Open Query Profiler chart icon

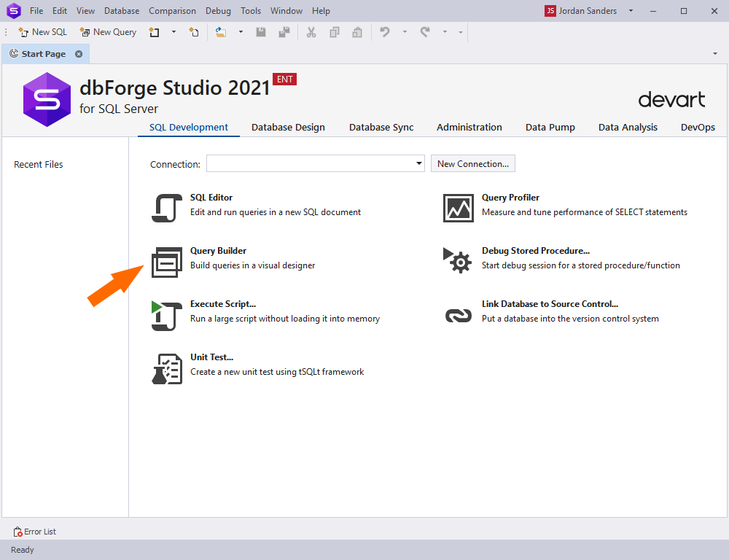(x=458, y=208)
